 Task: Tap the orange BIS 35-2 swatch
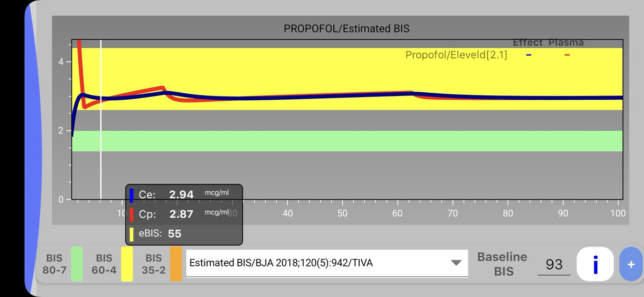(176, 264)
